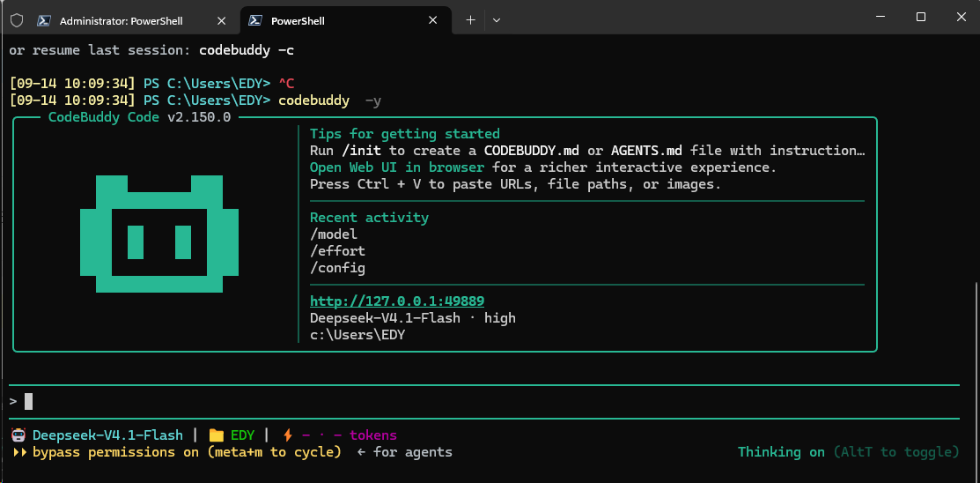Click the Open Web UI in browser link
The height and width of the screenshot is (483, 980).
click(397, 167)
